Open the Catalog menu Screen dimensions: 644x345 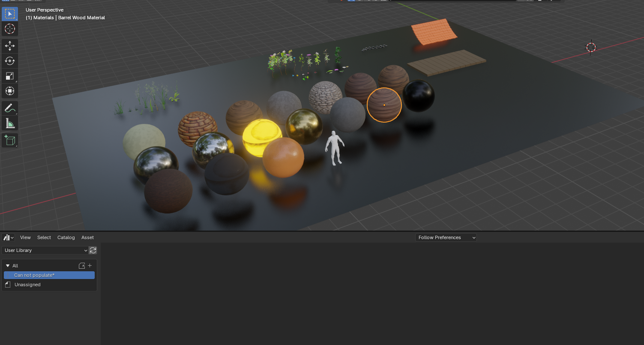[x=66, y=237]
